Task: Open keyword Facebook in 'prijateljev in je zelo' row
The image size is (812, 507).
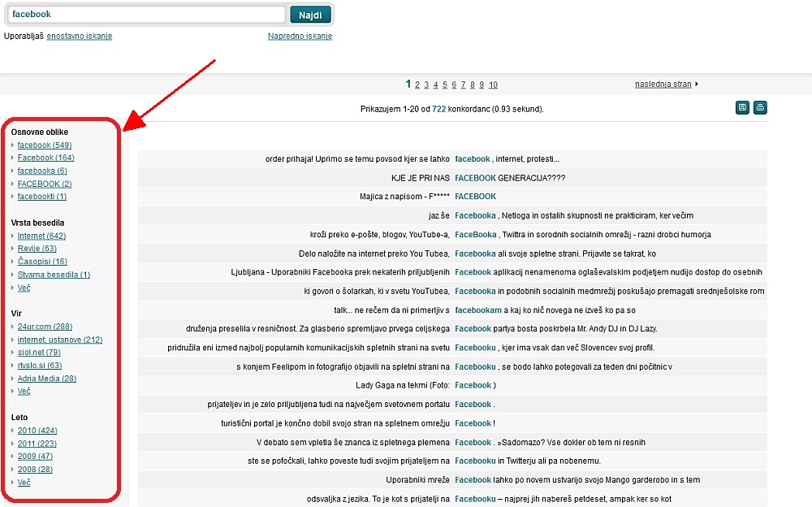Action: point(473,405)
